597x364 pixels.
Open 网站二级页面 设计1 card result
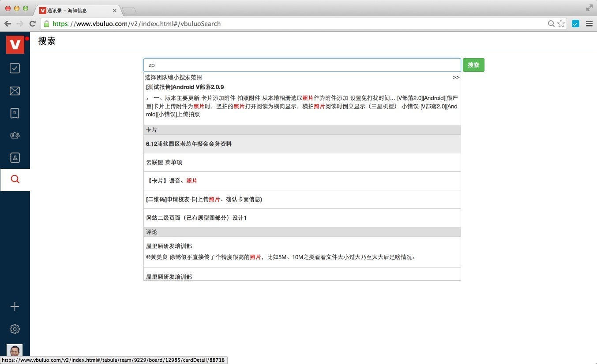coord(196,218)
